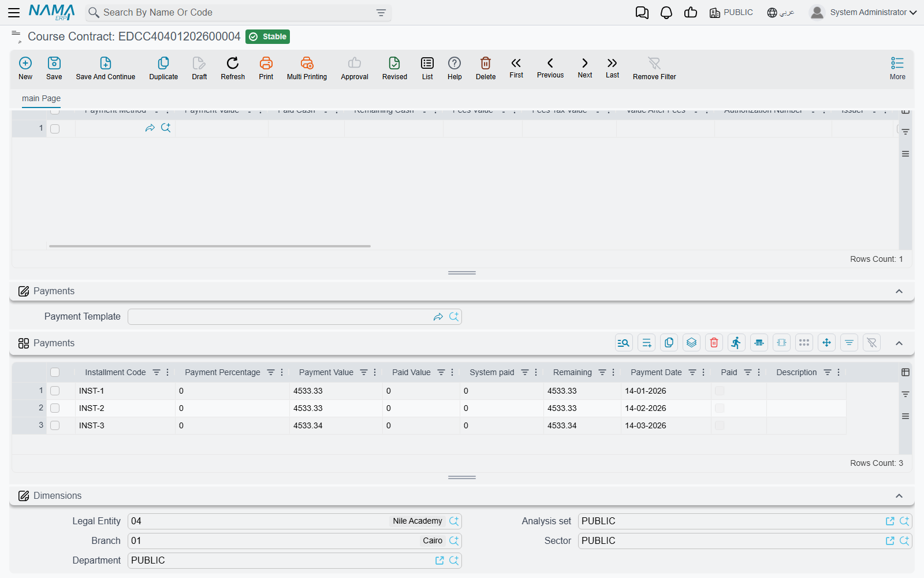The width and height of the screenshot is (924, 578).
Task: Tick the row 1 checkbox in upper payment grid
Action: pos(55,128)
